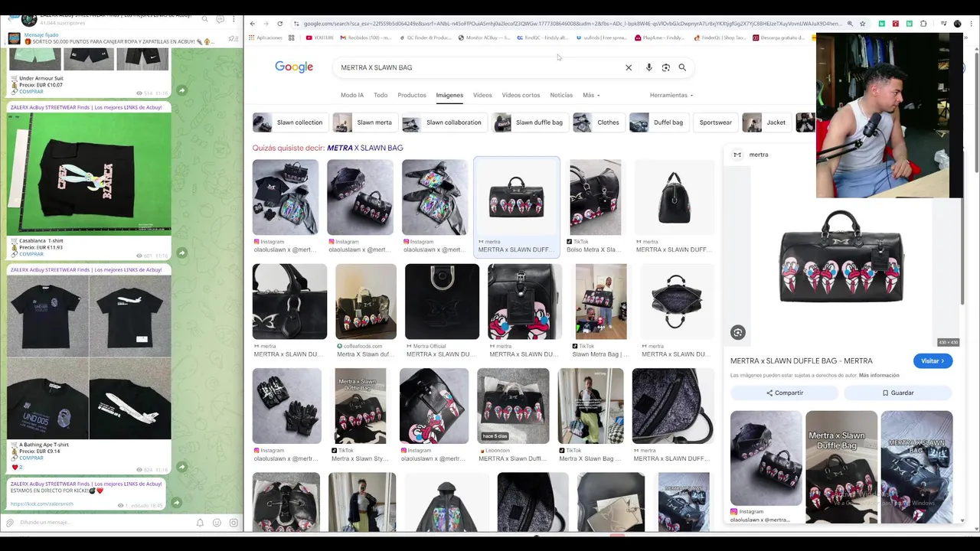
Task: Search inside image with lens button
Action: pos(737,332)
